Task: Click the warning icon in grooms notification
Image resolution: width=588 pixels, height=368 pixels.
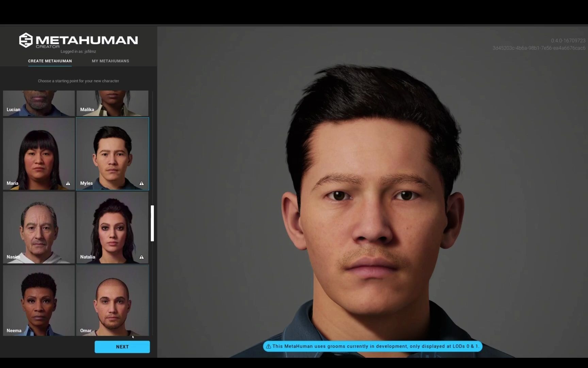Action: tap(268, 346)
